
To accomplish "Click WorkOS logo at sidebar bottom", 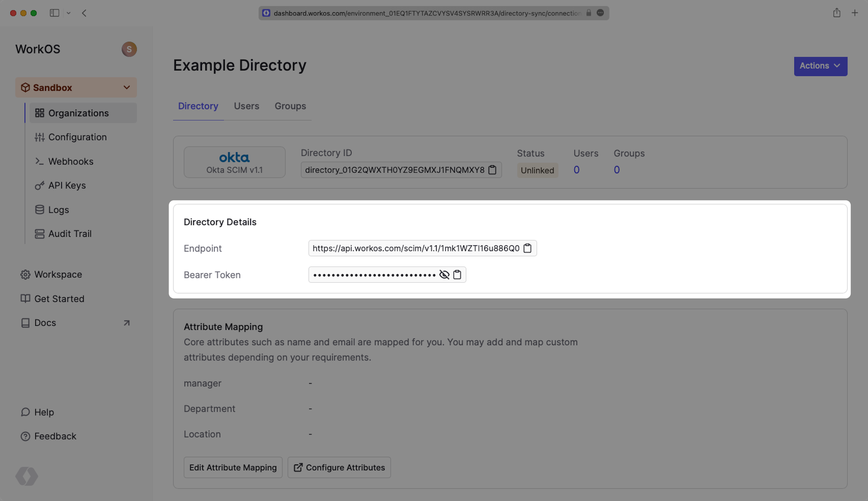I will (27, 476).
